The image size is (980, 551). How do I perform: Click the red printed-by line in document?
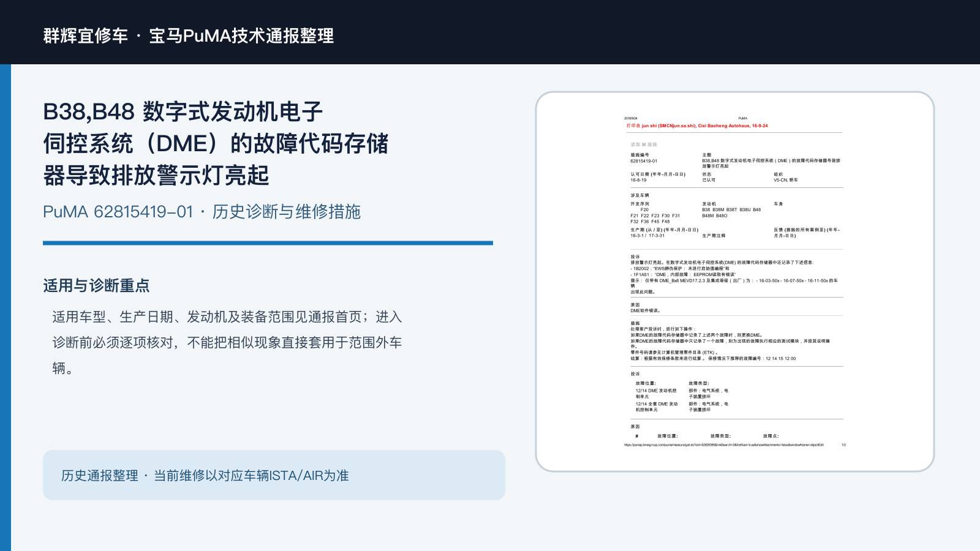697,126
